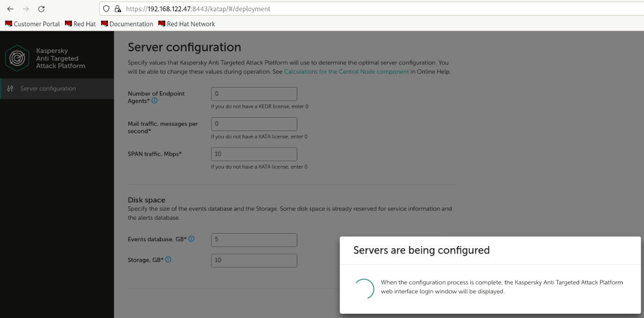Click 'When the configuration process is complete' message
The image size is (644, 318).
click(502, 287)
